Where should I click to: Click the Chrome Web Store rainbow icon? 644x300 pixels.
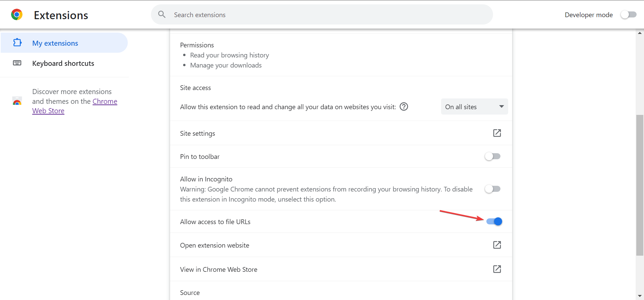(x=17, y=101)
